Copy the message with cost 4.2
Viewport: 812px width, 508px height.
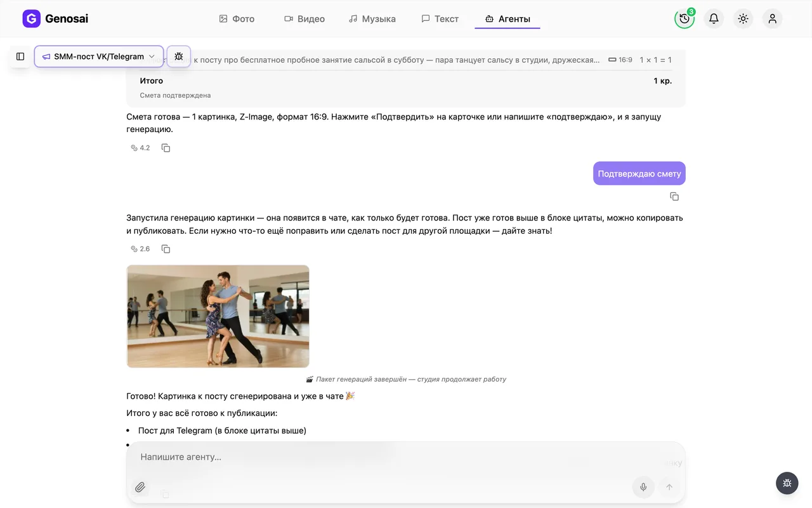click(166, 148)
